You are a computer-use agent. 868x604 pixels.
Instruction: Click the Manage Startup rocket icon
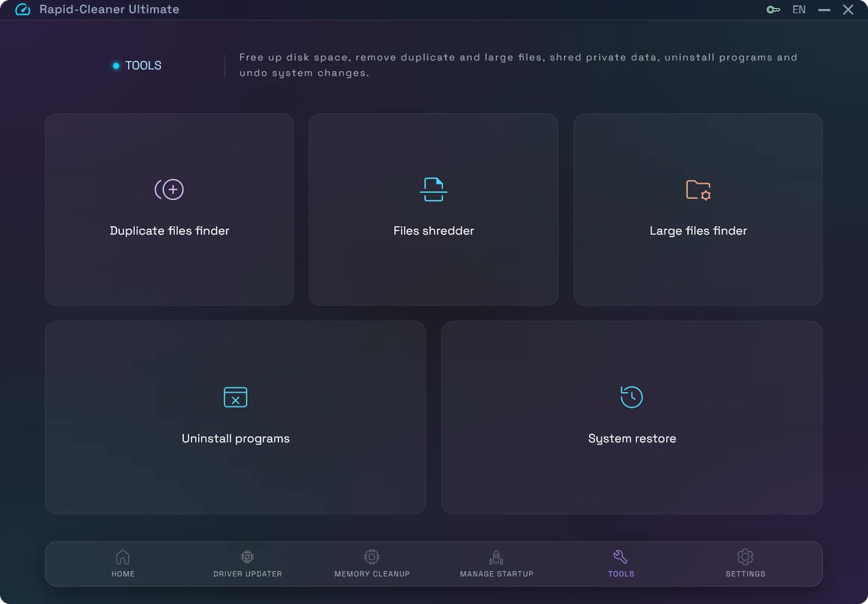pyautogui.click(x=496, y=556)
